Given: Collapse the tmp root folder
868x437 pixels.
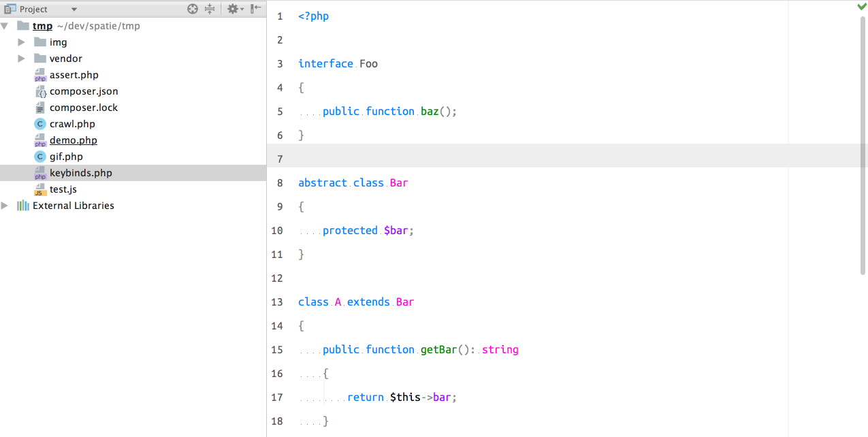Looking at the screenshot, I should [5, 26].
